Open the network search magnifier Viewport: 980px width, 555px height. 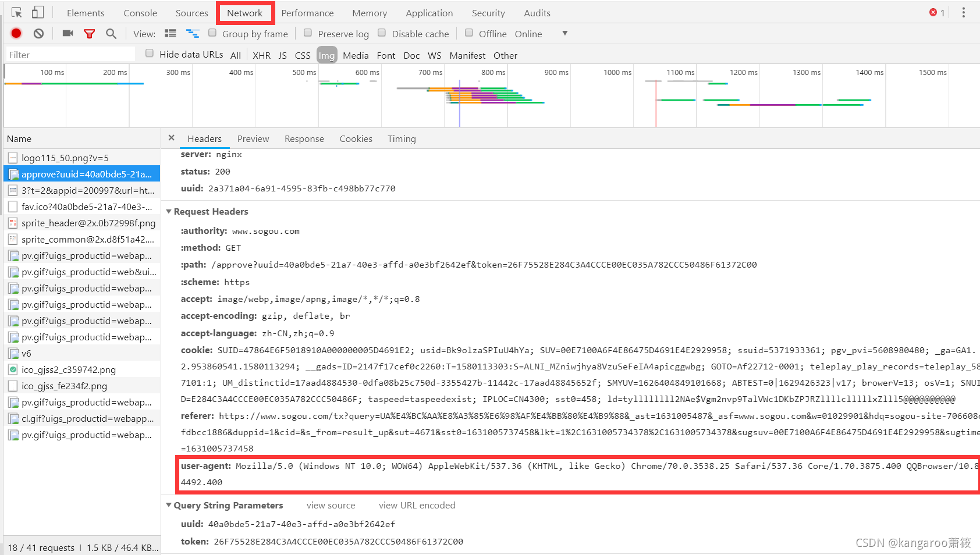tap(111, 34)
